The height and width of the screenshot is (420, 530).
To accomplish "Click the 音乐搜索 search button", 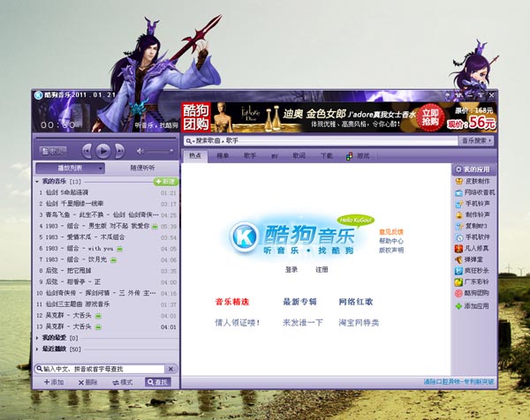I will [x=476, y=140].
